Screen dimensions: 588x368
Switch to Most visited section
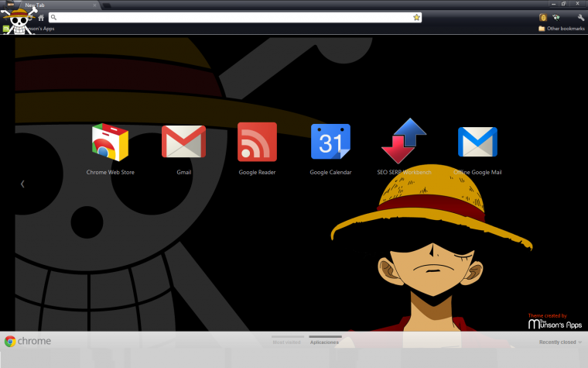click(x=285, y=342)
